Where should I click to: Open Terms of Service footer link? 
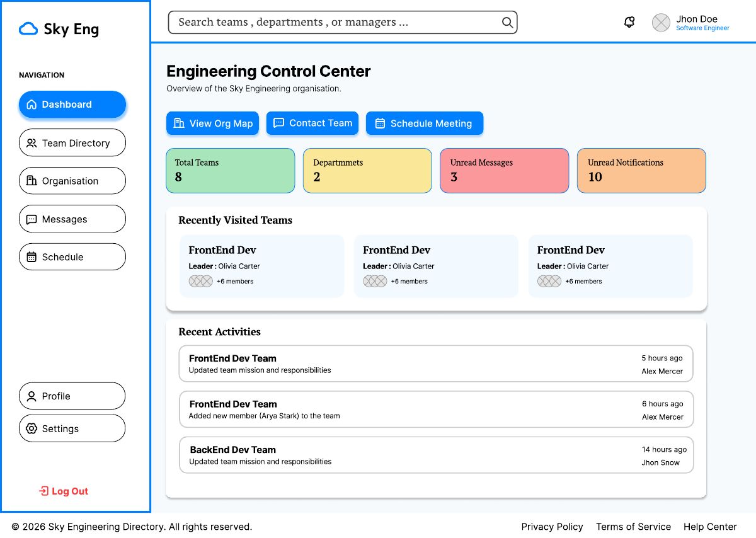634,527
